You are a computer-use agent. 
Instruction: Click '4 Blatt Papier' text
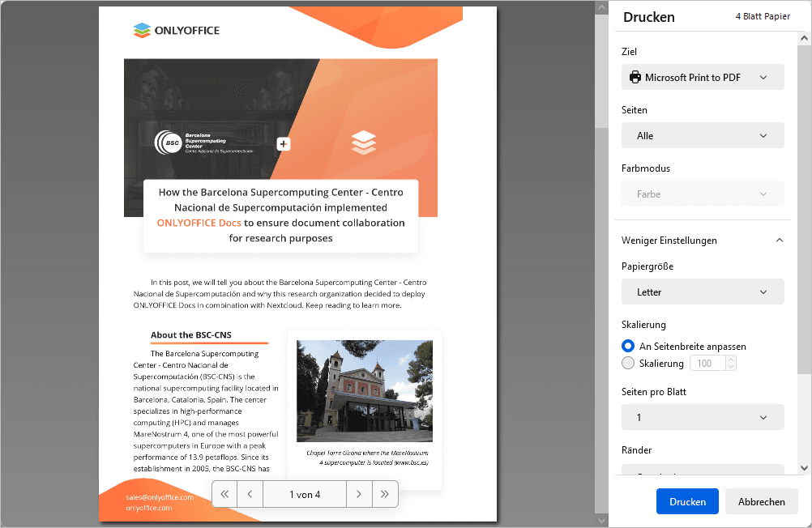(763, 16)
